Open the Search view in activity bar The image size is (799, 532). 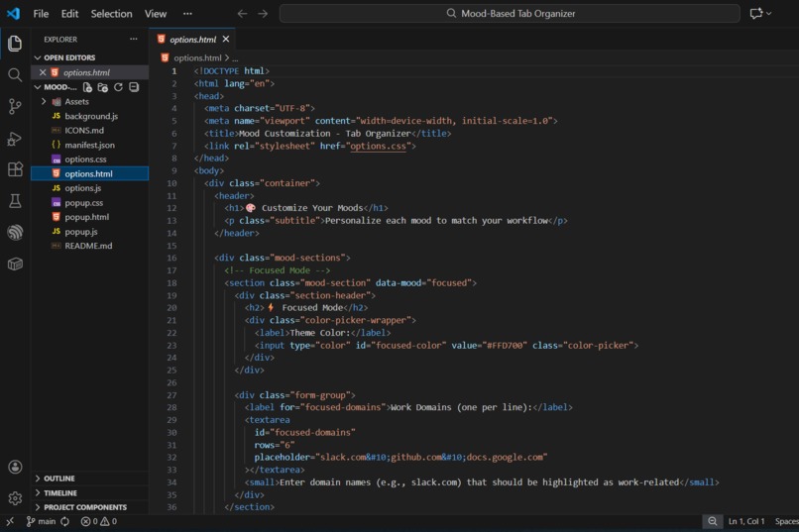[x=15, y=75]
